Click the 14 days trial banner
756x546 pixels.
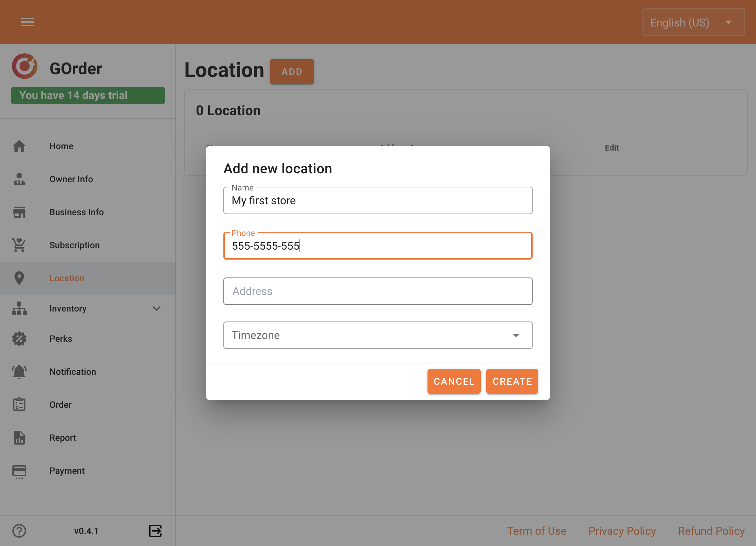[x=88, y=95]
